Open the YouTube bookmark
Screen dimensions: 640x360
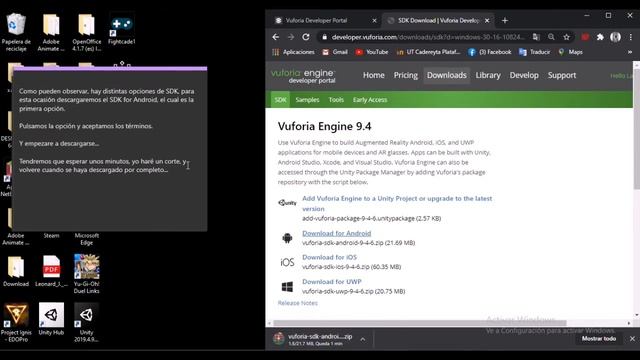372,52
